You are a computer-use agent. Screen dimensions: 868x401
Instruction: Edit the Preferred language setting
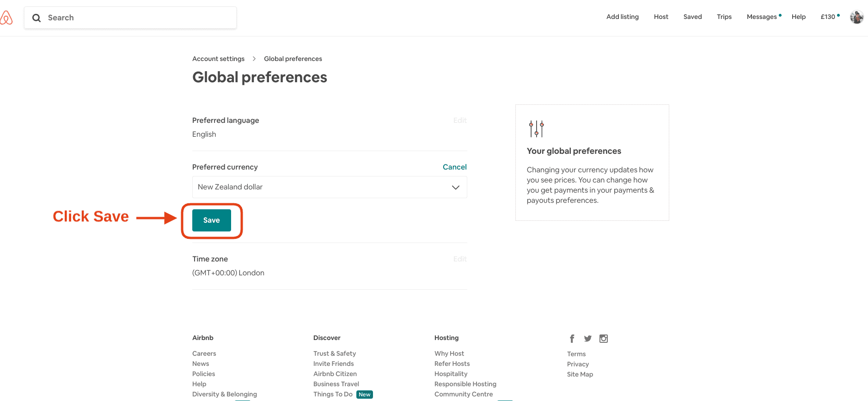click(x=459, y=120)
